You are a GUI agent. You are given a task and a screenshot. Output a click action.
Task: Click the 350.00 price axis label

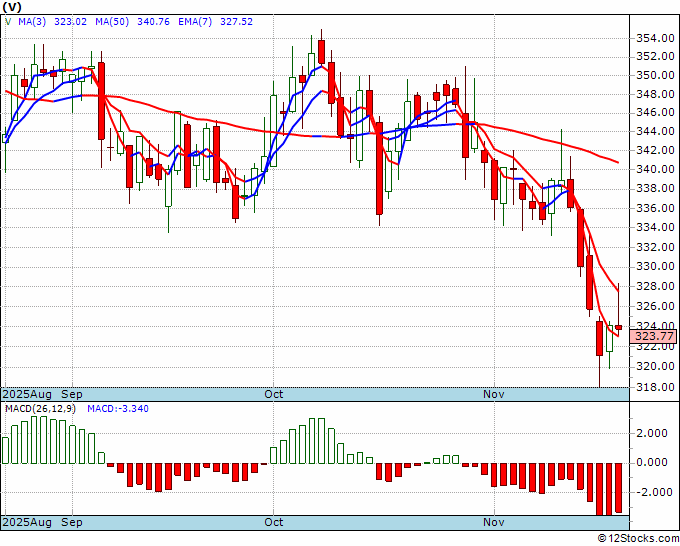click(x=655, y=75)
